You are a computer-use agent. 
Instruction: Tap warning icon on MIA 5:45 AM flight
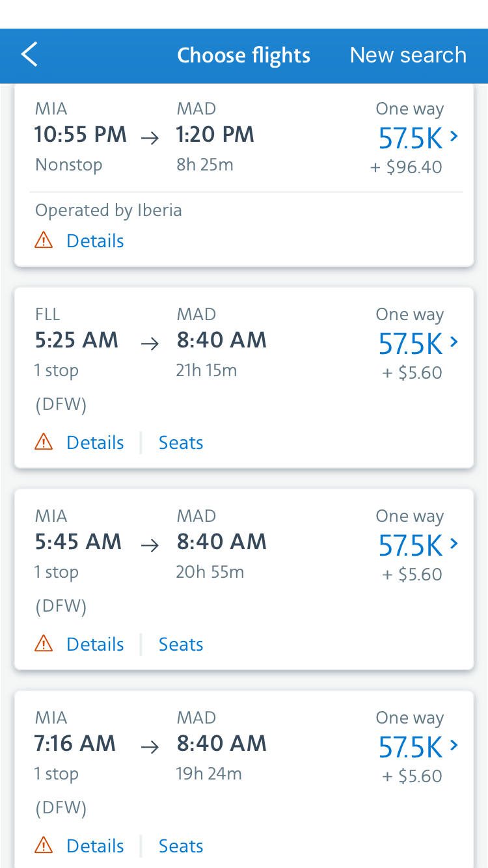pyautogui.click(x=44, y=644)
